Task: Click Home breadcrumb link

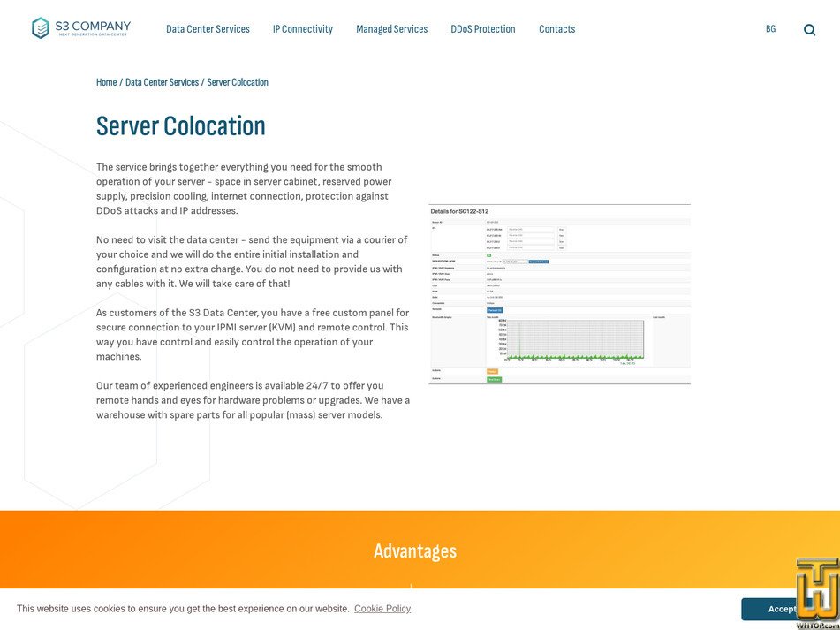Action: [x=106, y=82]
